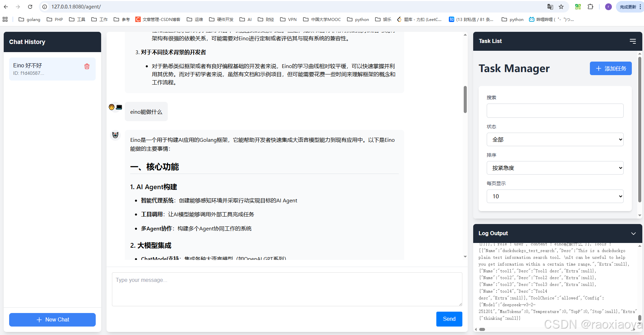Click the translate page icon
644x335 pixels.
click(x=550, y=7)
